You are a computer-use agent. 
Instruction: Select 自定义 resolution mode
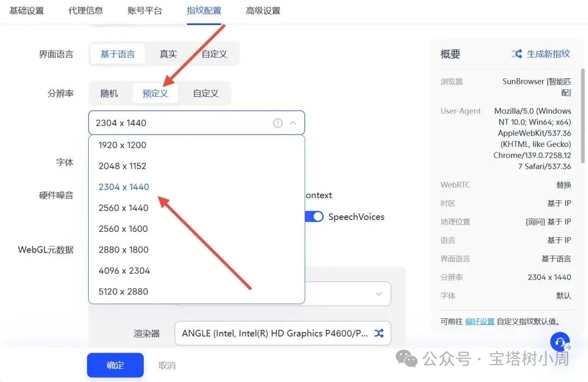point(205,94)
